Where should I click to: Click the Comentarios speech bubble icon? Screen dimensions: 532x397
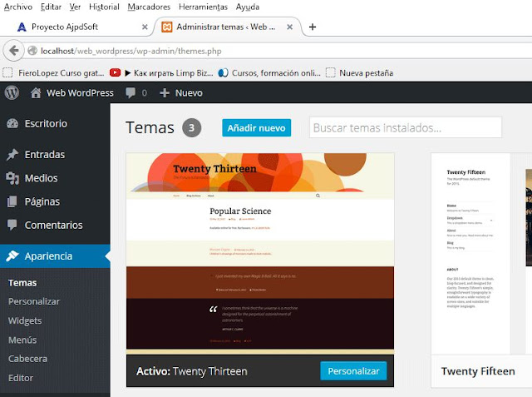click(12, 225)
